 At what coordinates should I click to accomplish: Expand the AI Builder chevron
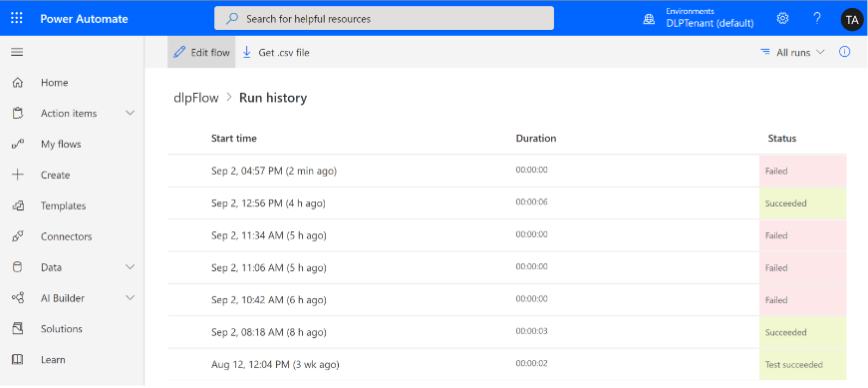click(131, 297)
